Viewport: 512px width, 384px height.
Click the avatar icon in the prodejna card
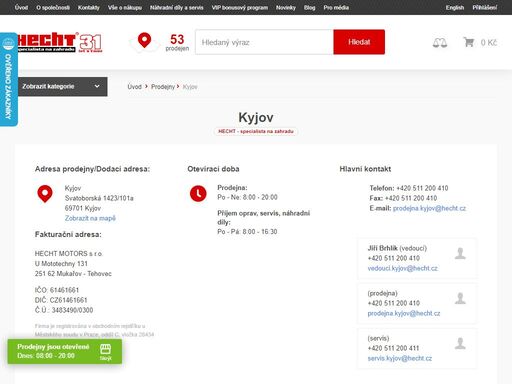coord(460,298)
